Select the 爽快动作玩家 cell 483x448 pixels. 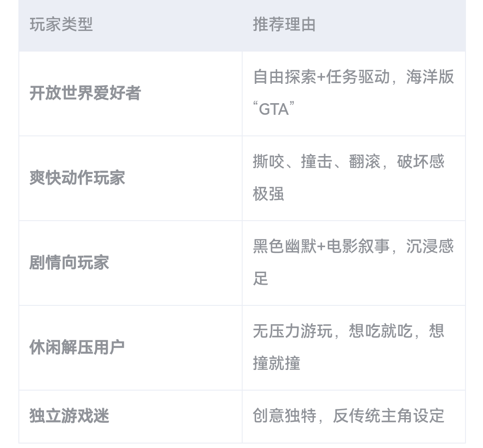point(77,178)
